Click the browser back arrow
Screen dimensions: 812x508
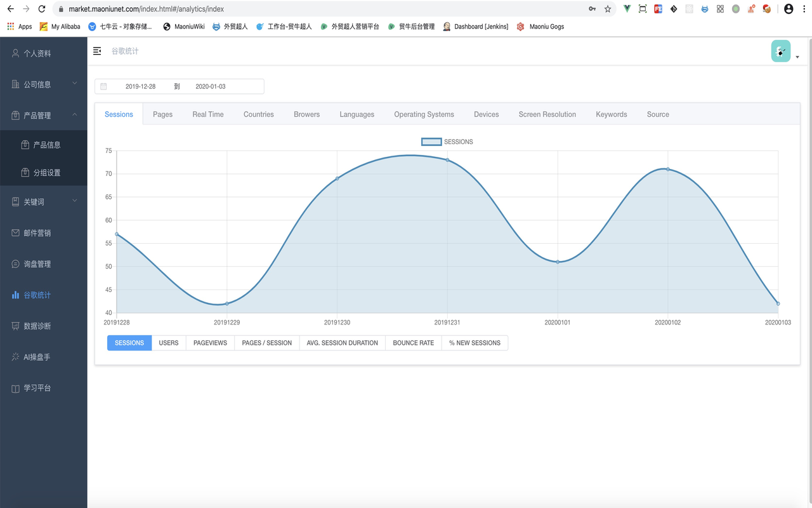pos(10,9)
